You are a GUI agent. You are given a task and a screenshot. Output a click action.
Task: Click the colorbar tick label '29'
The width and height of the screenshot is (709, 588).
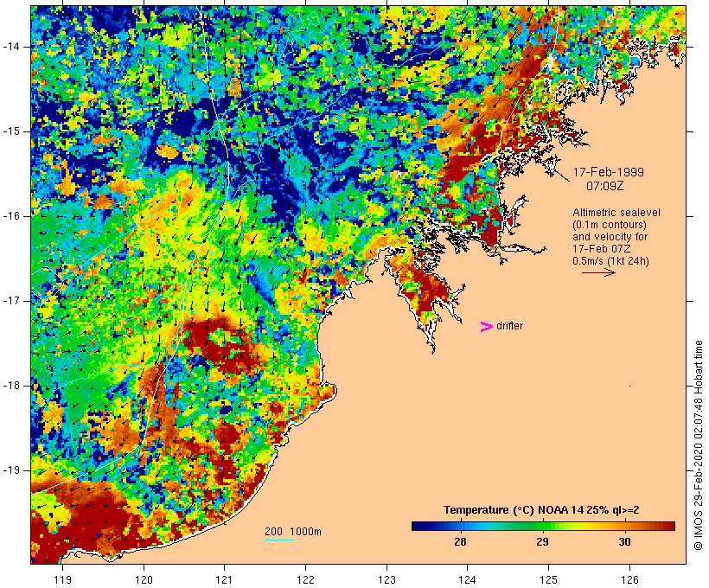point(542,541)
